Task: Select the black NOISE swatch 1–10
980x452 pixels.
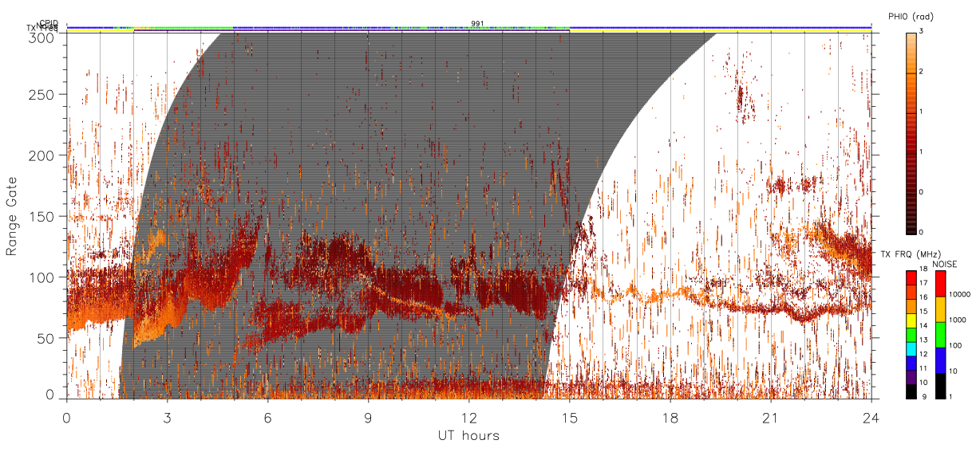Action: 940,385
